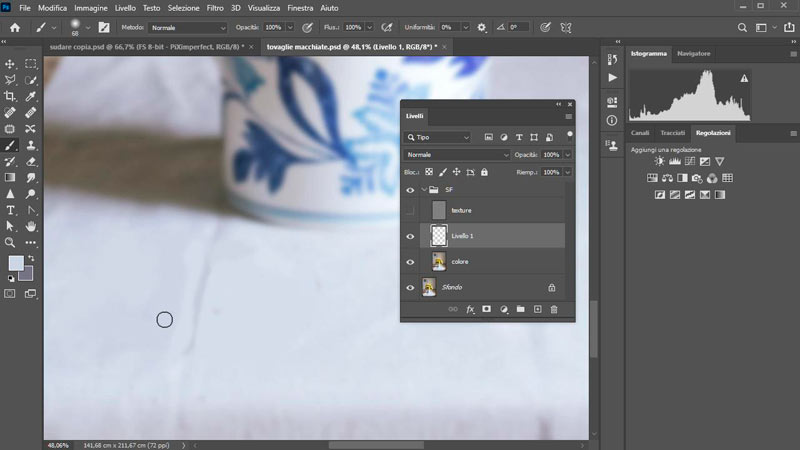Click the foreground color swatch
The width and height of the screenshot is (800, 450).
[16, 263]
